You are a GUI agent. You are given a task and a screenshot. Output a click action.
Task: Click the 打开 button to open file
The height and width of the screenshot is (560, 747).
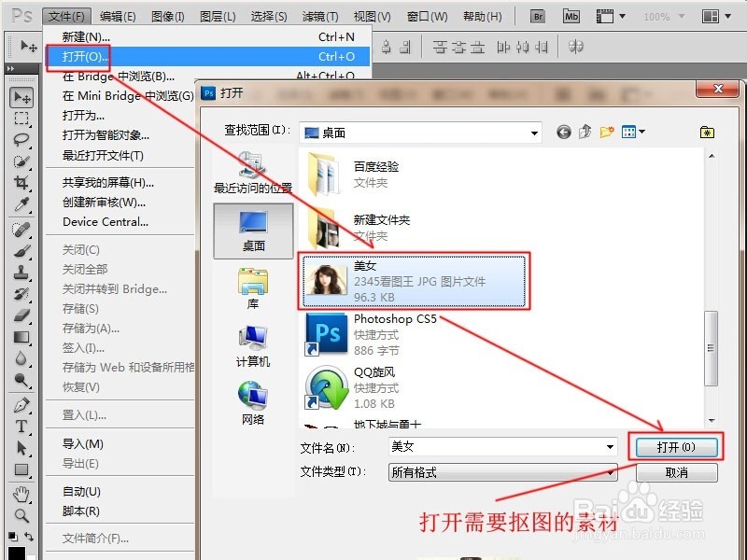pyautogui.click(x=675, y=446)
